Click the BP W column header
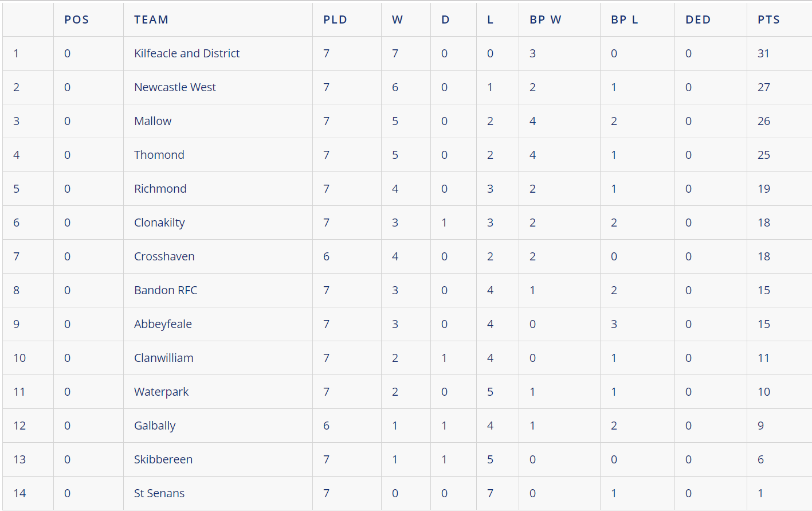 point(546,19)
